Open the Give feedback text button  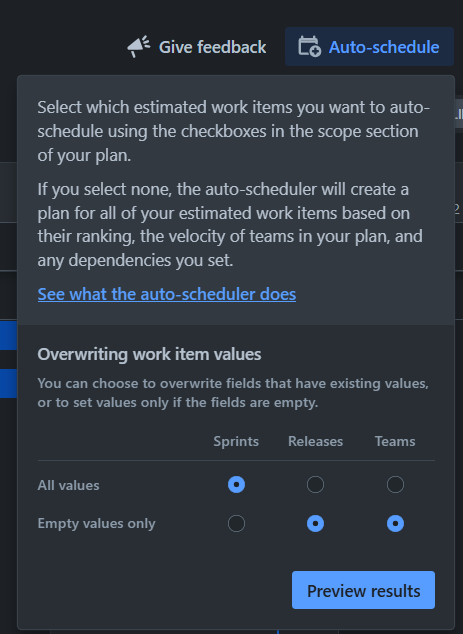click(212, 47)
